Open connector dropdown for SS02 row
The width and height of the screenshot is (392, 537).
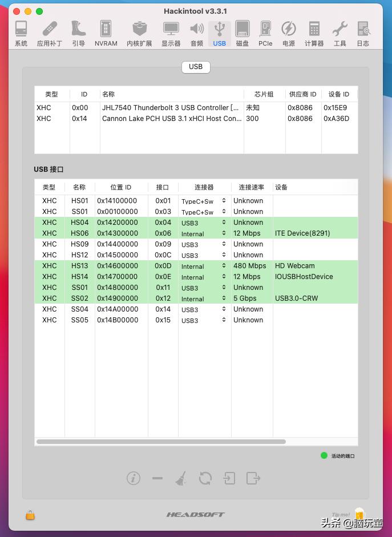click(204, 298)
